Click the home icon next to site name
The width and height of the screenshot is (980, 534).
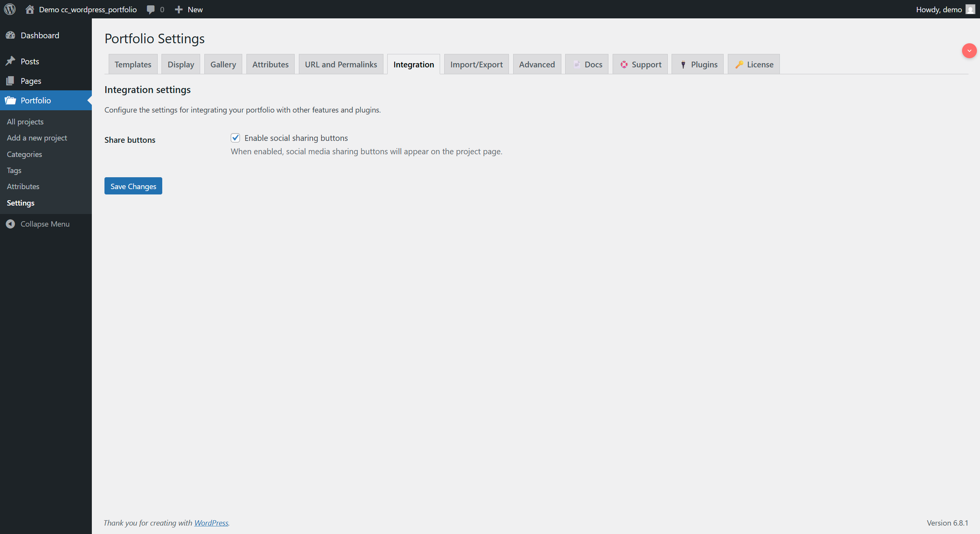pos(30,9)
